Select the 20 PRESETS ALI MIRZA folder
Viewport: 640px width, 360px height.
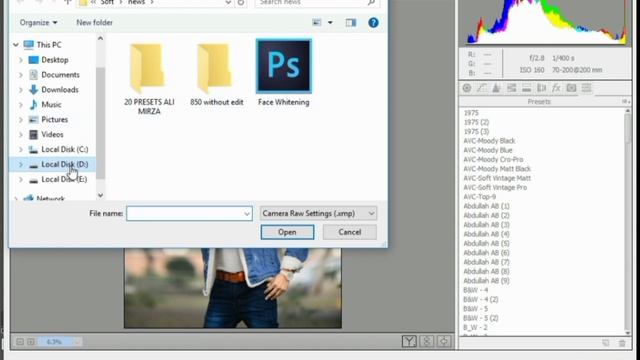pos(149,78)
